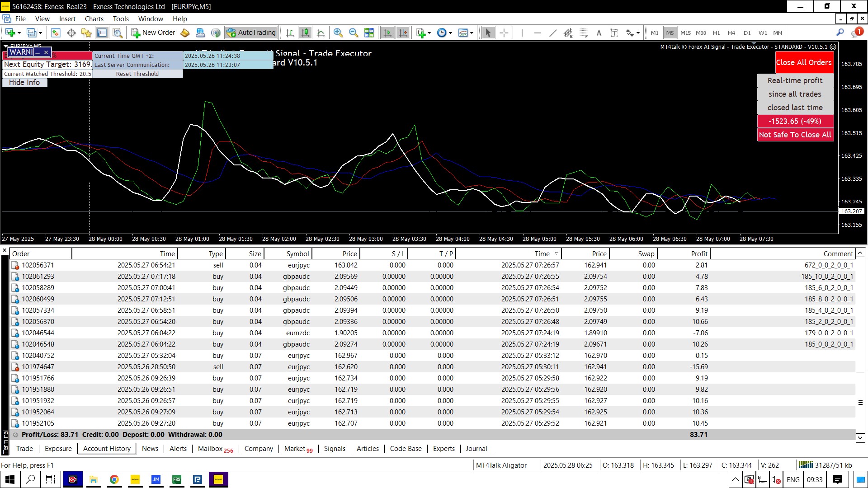Switch chart to candlesticks mode
This screenshot has height=488, width=868.
pos(306,33)
